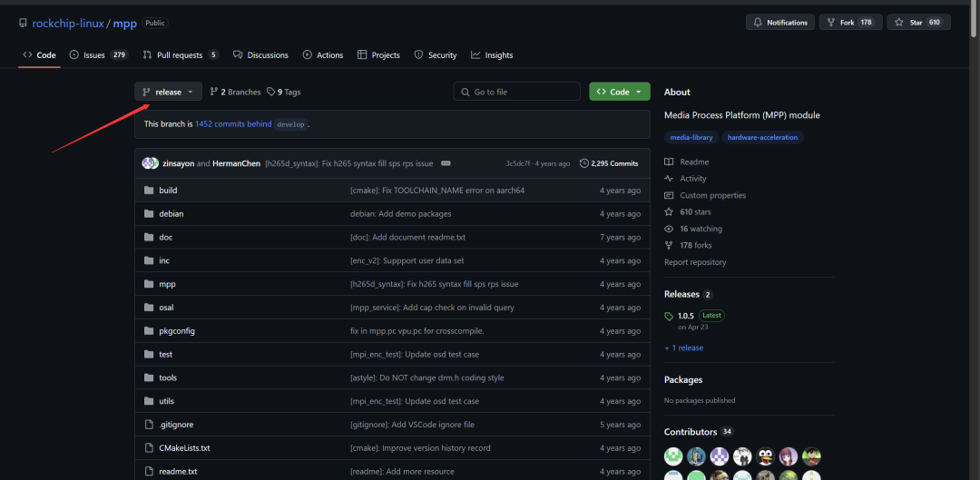Image resolution: width=980 pixels, height=480 pixels.
Task: Click the fork icon next to 178 forks
Action: pyautogui.click(x=669, y=246)
